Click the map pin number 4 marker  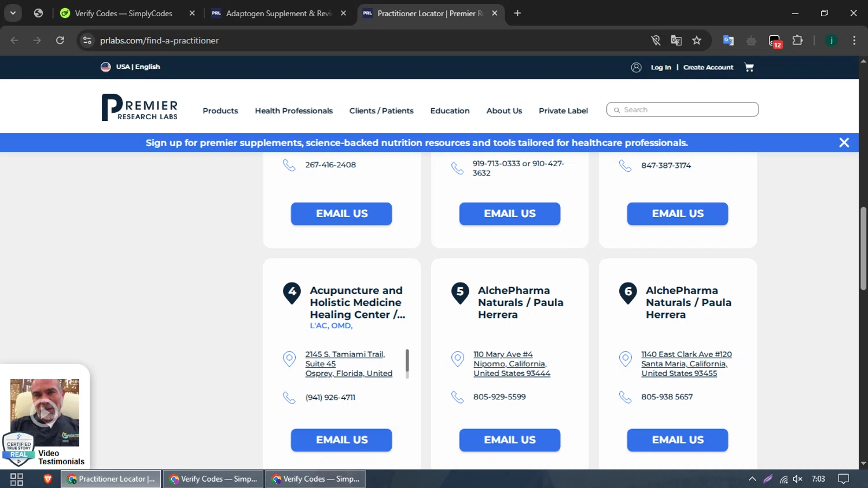292,292
